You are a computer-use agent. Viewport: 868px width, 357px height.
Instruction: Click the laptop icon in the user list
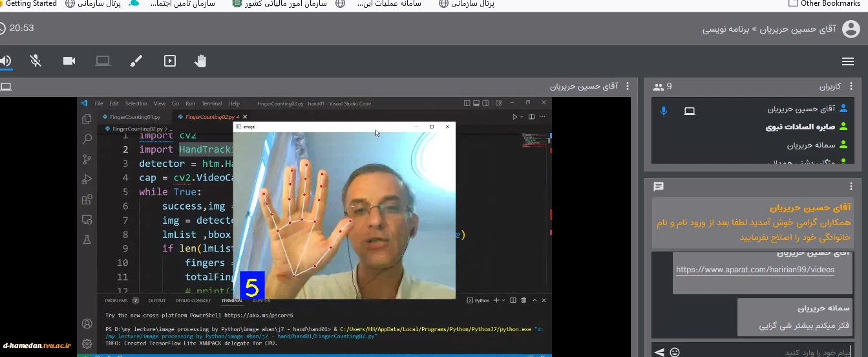(690, 111)
